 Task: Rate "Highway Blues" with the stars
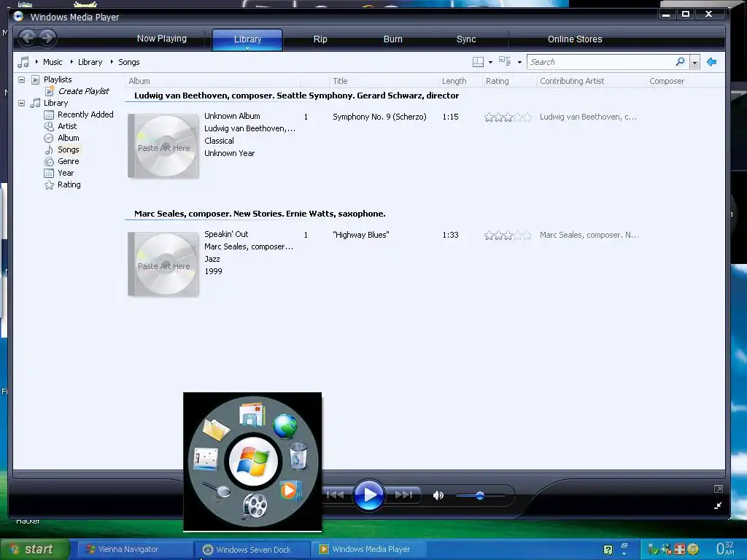click(508, 236)
